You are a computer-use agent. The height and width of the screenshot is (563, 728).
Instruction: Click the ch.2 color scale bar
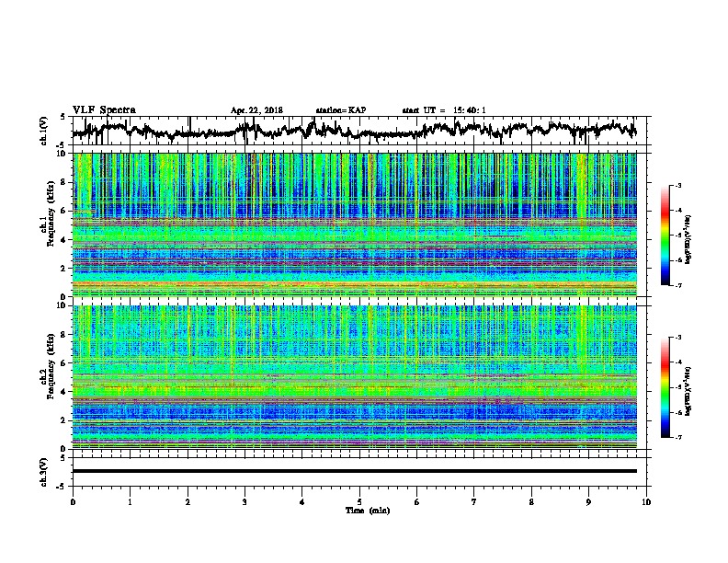coord(665,387)
